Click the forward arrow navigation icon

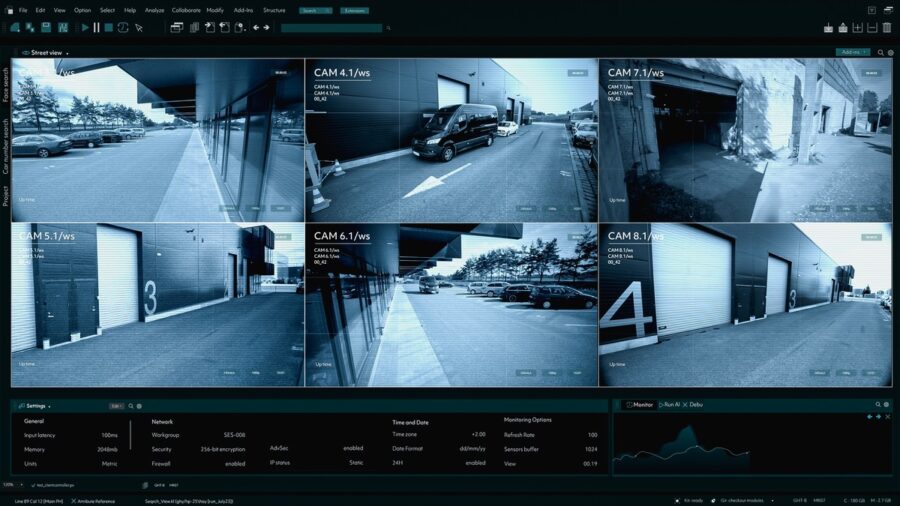pos(267,28)
